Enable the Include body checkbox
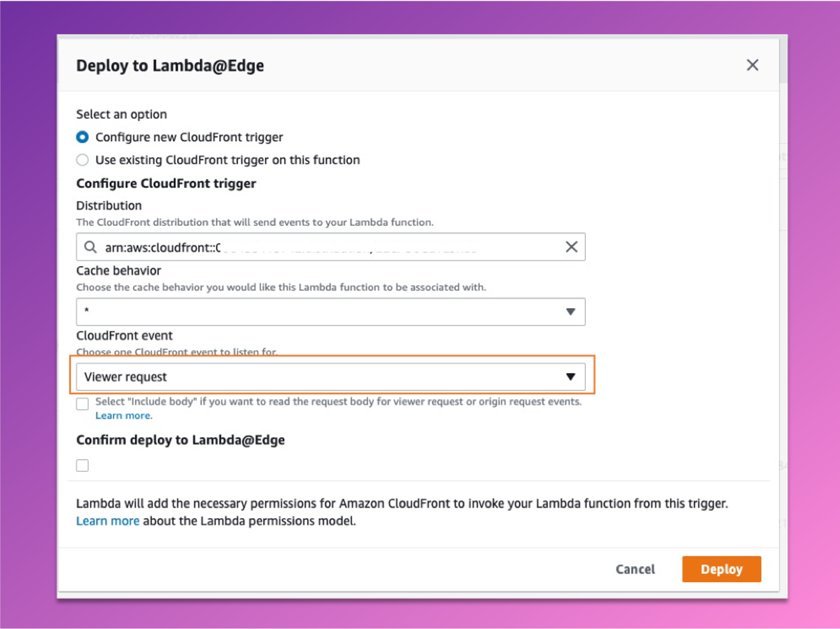 click(82, 404)
